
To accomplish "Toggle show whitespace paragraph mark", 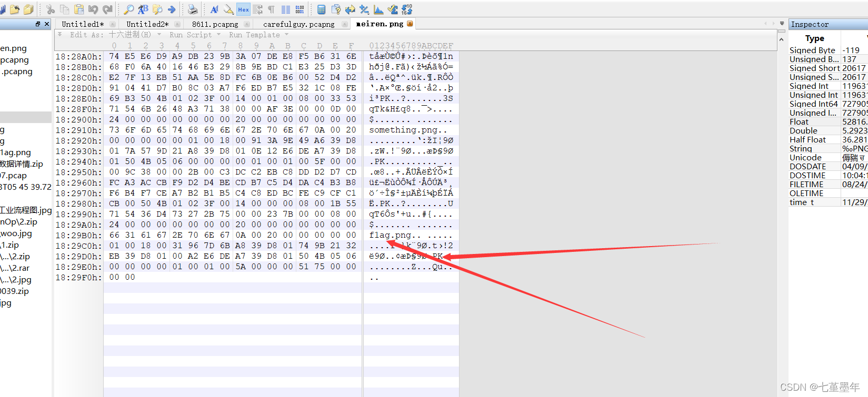I will 271,9.
